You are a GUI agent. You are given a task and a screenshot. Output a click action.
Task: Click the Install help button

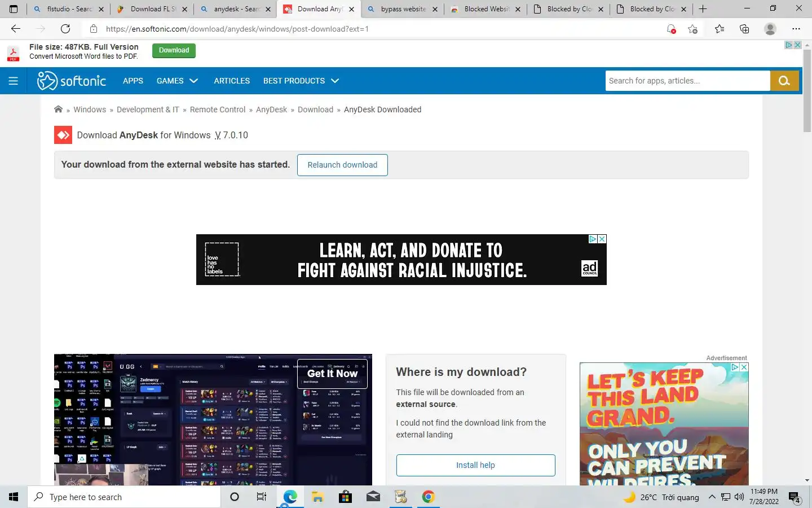(x=475, y=465)
